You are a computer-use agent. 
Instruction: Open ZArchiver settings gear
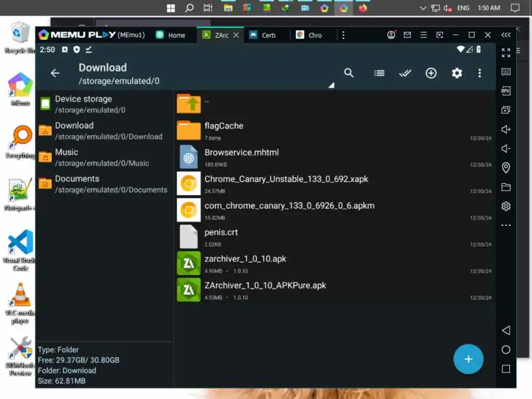point(457,73)
